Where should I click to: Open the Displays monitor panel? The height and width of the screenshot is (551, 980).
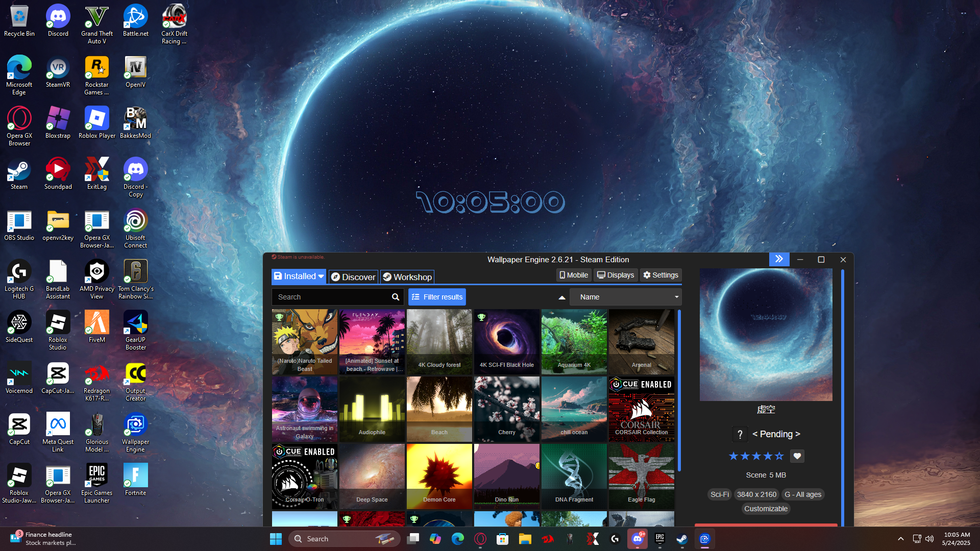[616, 275]
